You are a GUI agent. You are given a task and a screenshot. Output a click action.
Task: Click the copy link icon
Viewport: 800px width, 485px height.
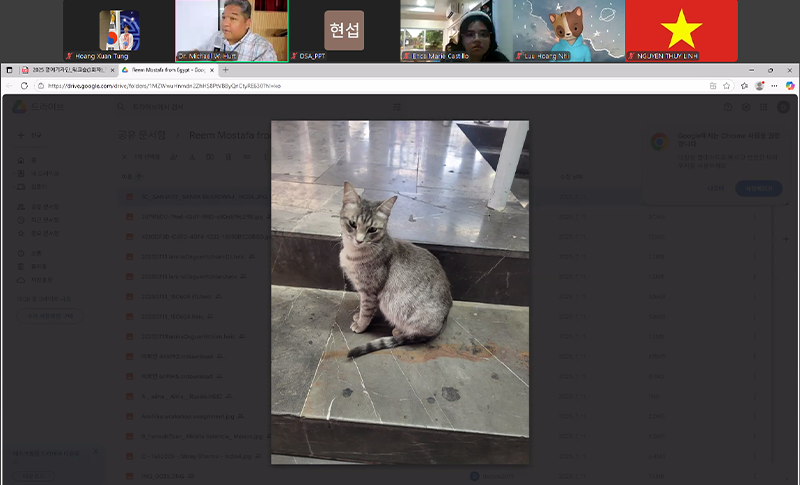(247, 157)
